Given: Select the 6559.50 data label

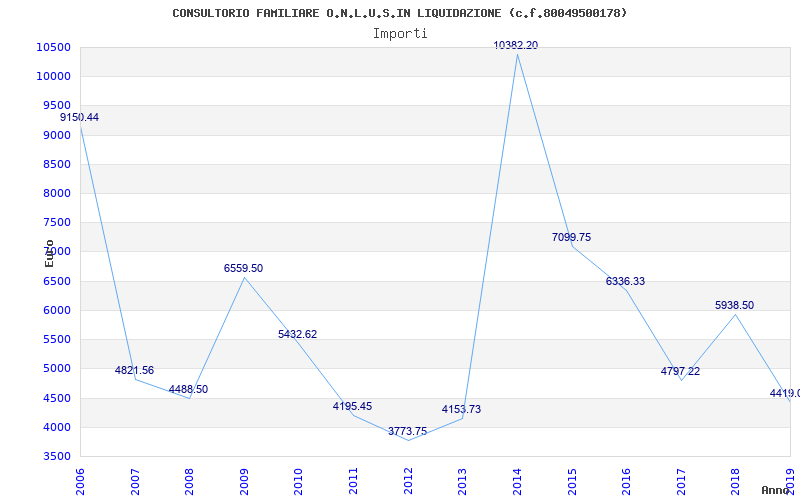Looking at the screenshot, I should (243, 268).
